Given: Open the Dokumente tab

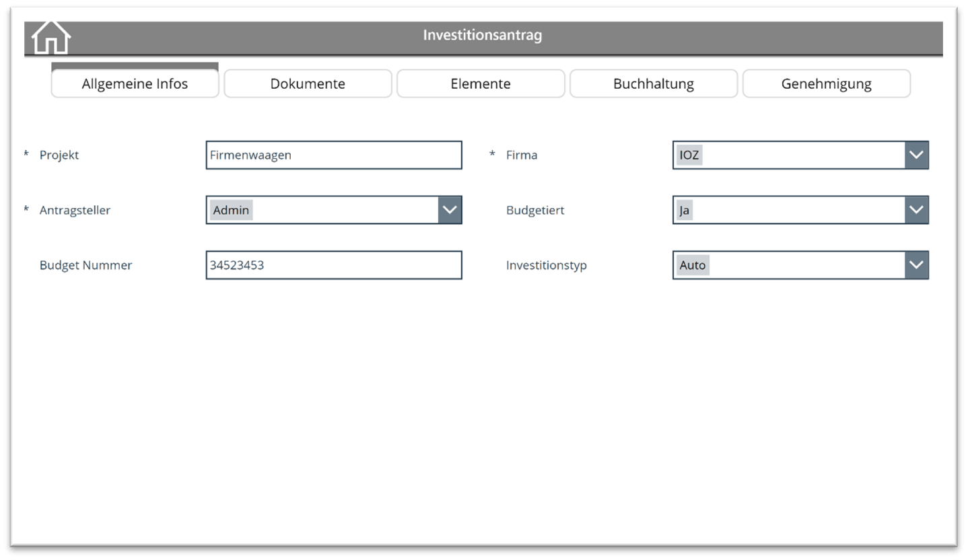Looking at the screenshot, I should click(x=308, y=84).
